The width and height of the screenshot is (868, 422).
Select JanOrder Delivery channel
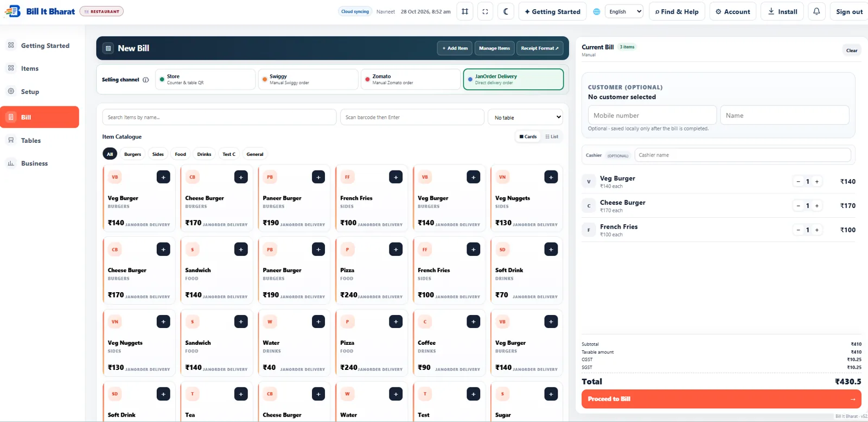tap(513, 79)
